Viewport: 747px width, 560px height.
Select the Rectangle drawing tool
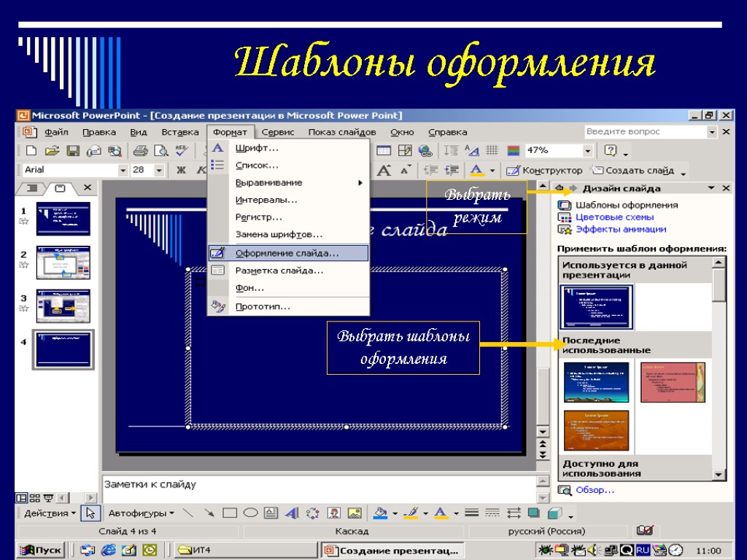230,513
